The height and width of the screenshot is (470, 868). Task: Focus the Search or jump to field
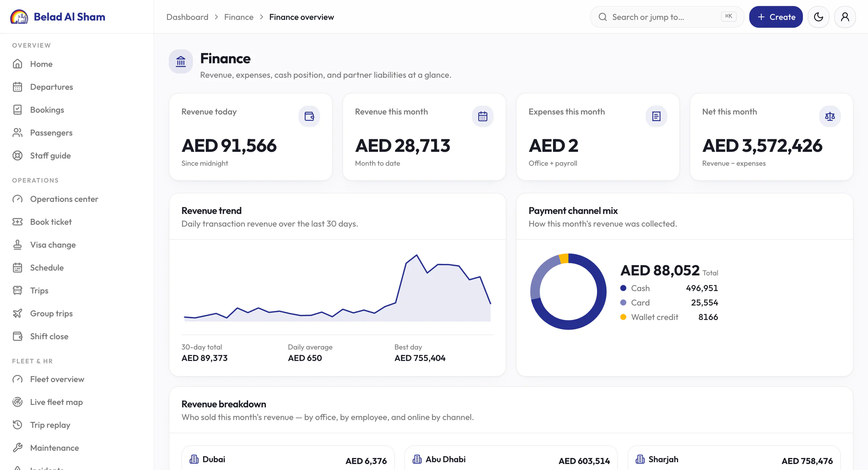pyautogui.click(x=667, y=17)
